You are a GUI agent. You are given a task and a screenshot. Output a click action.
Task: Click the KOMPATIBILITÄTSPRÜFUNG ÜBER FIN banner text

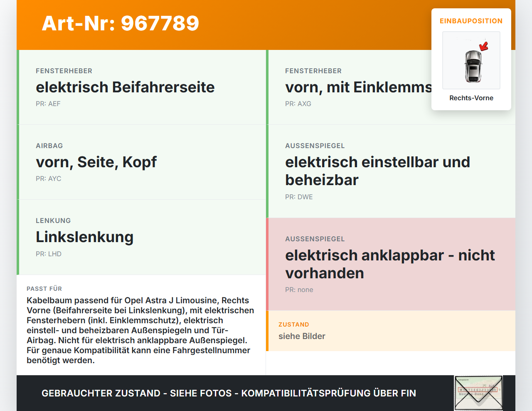click(229, 393)
